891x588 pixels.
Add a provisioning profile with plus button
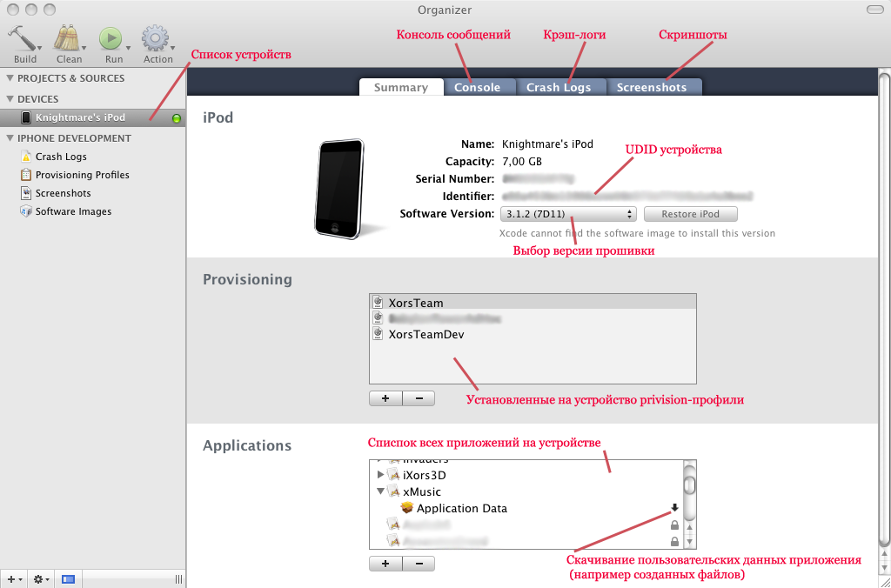tap(385, 398)
